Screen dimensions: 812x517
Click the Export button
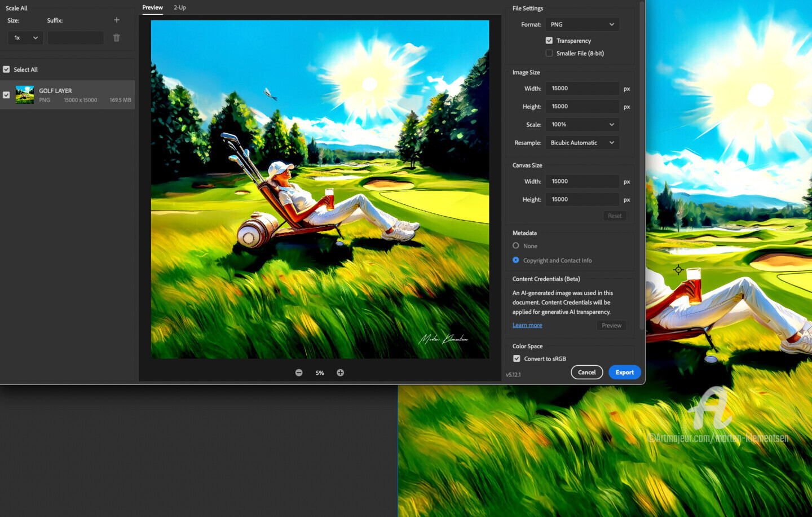click(x=625, y=373)
